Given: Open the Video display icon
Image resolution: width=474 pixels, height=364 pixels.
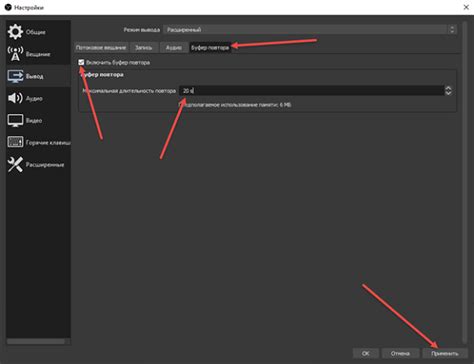Looking at the screenshot, I should [x=15, y=120].
